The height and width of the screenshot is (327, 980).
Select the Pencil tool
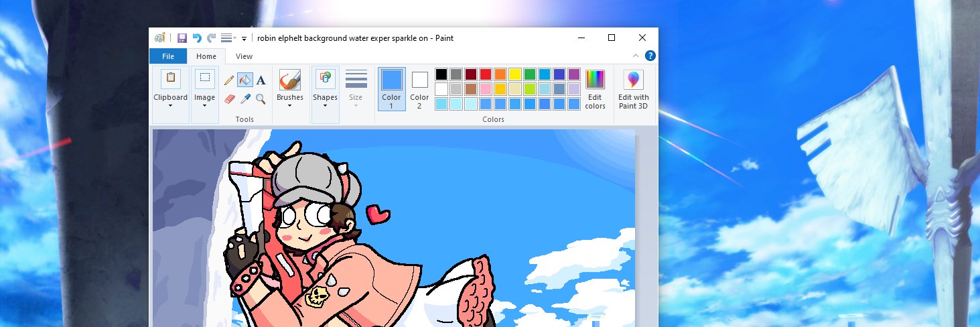(229, 80)
